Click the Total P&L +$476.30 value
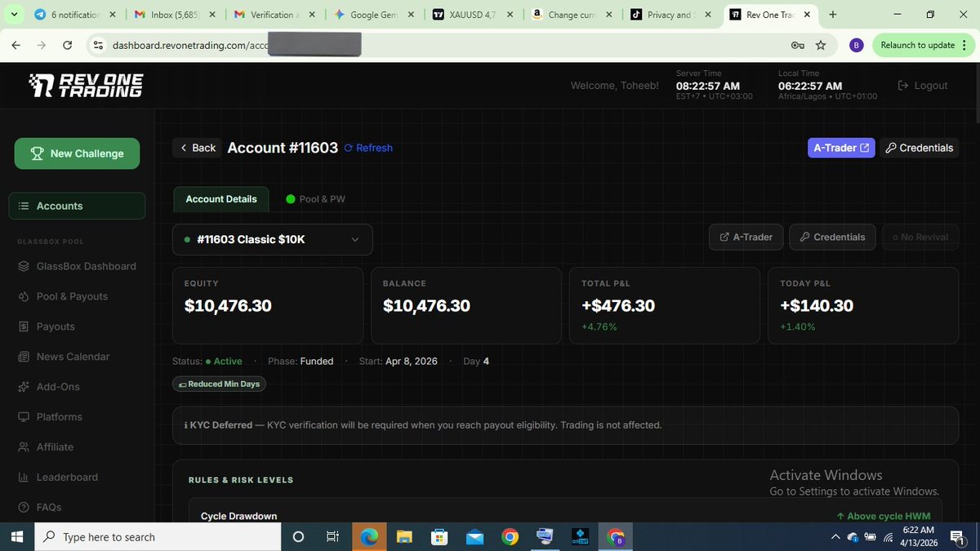 [x=618, y=306]
